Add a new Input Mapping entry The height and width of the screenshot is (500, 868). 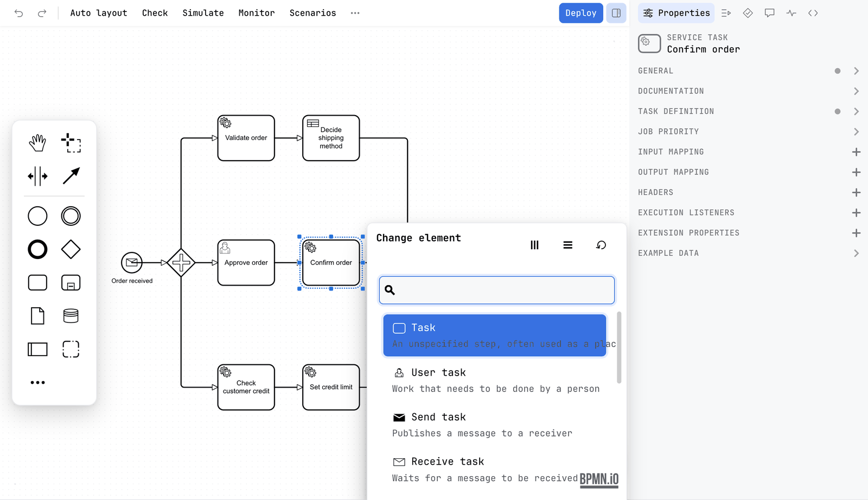(856, 152)
